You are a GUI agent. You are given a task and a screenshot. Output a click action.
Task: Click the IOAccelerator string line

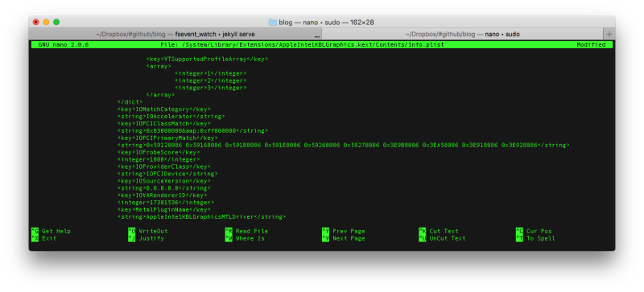coord(171,116)
